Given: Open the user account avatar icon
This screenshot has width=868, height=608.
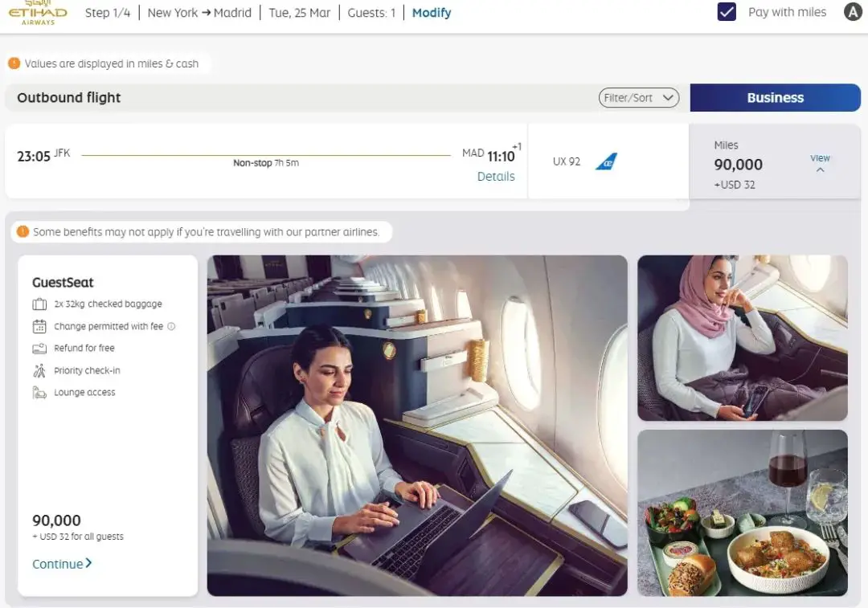Looking at the screenshot, I should coord(853,11).
